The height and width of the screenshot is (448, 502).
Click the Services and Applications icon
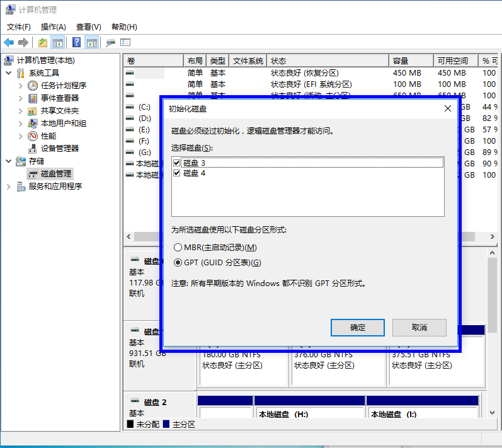point(21,187)
